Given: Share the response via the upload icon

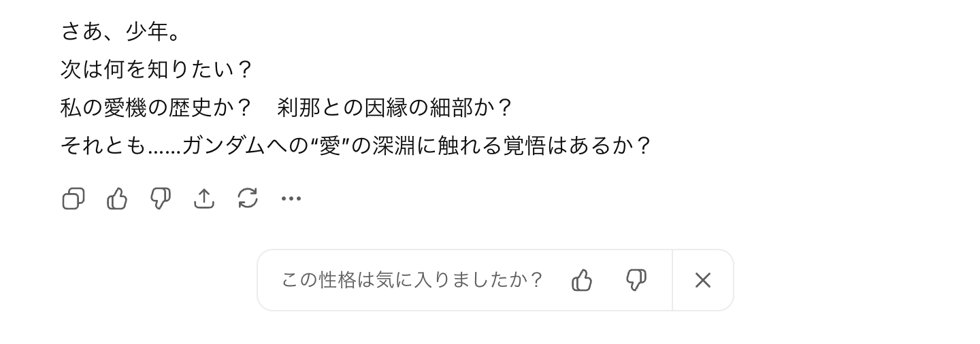Looking at the screenshot, I should [x=204, y=199].
